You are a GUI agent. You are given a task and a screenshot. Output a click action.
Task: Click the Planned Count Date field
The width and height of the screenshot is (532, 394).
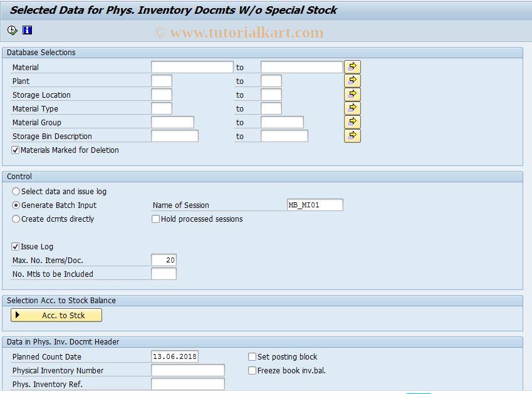175,356
